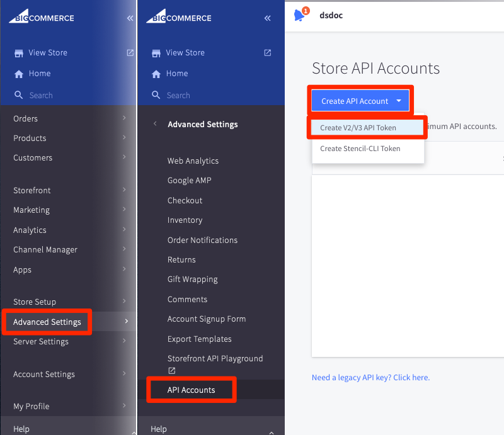Click the store icon beside View Store in middle panel
The height and width of the screenshot is (435, 504).
coord(156,53)
